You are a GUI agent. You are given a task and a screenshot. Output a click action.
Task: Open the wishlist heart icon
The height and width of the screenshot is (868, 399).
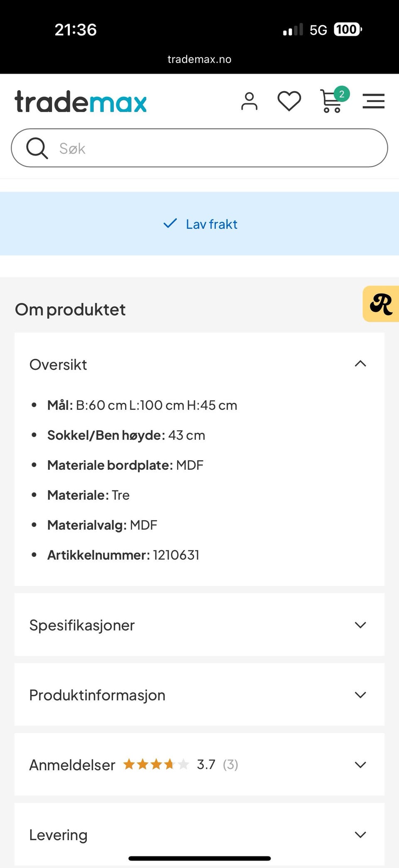click(x=289, y=101)
